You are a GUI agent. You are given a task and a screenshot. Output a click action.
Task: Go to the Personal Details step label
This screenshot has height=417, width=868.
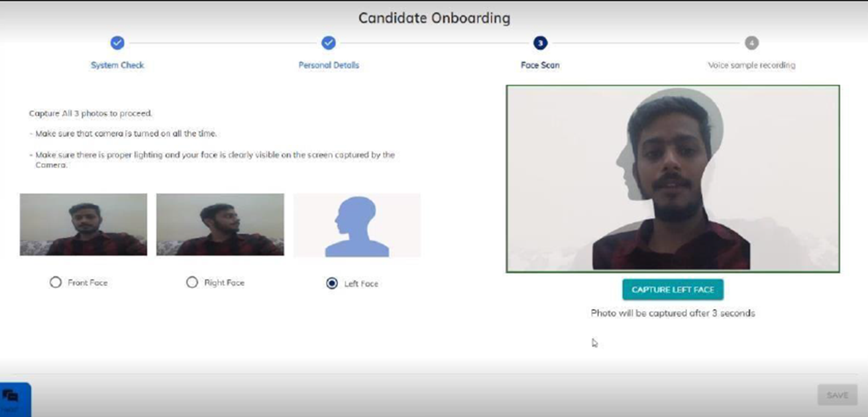click(x=329, y=65)
